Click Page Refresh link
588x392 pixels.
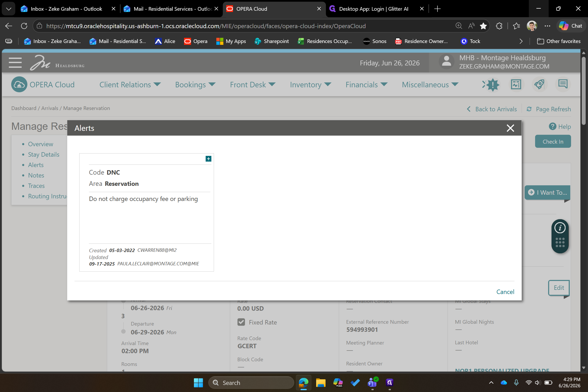[x=548, y=109]
